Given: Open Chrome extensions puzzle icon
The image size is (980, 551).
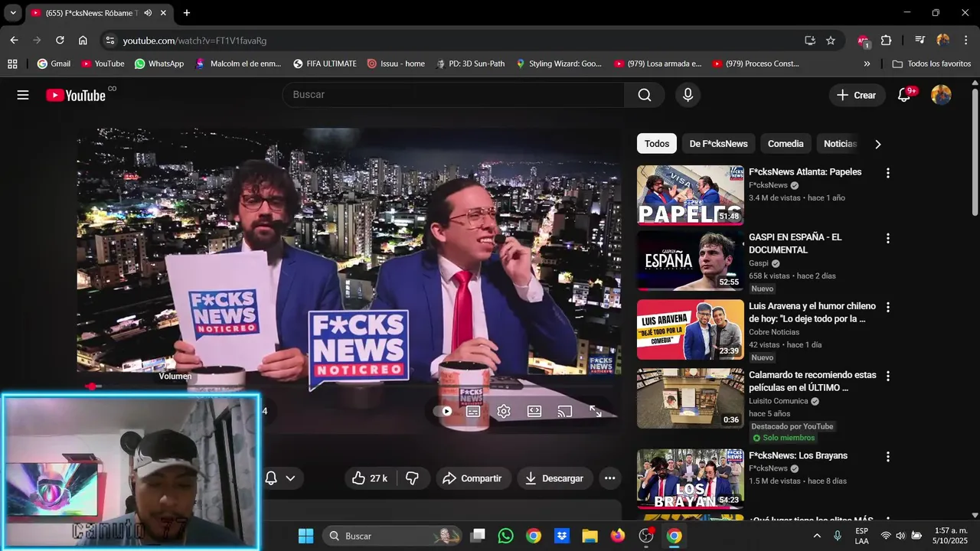Looking at the screenshot, I should 886,41.
